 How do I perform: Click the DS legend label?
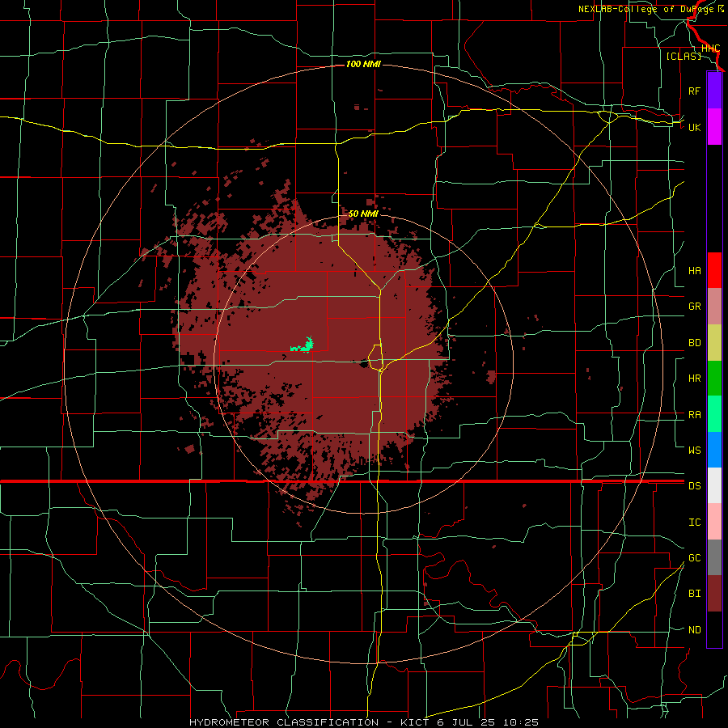click(x=694, y=485)
